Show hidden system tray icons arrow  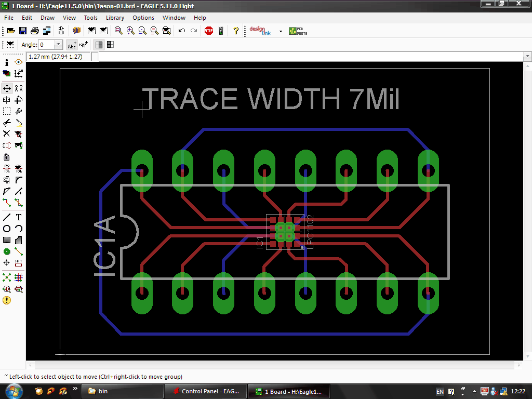tap(474, 392)
